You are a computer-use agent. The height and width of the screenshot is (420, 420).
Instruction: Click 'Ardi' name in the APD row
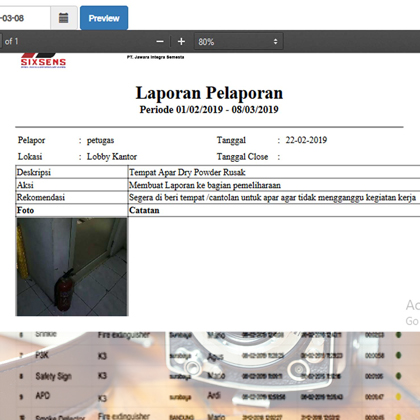(x=214, y=396)
